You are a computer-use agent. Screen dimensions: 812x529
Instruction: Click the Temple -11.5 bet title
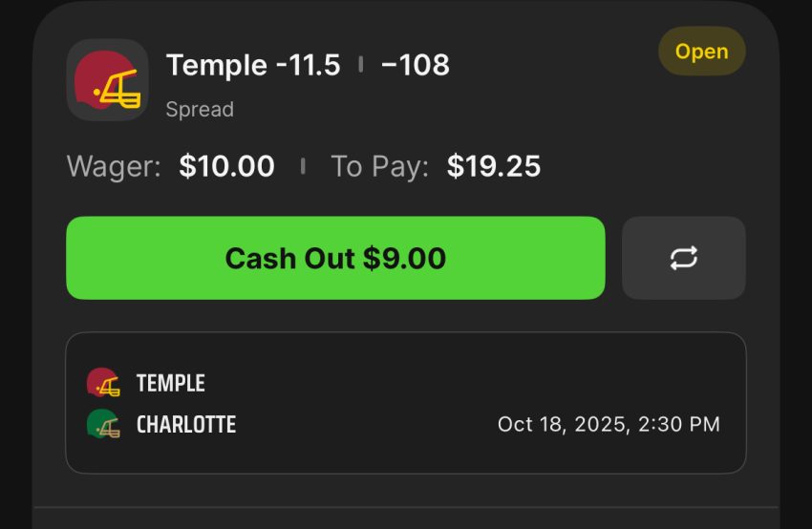(x=253, y=65)
